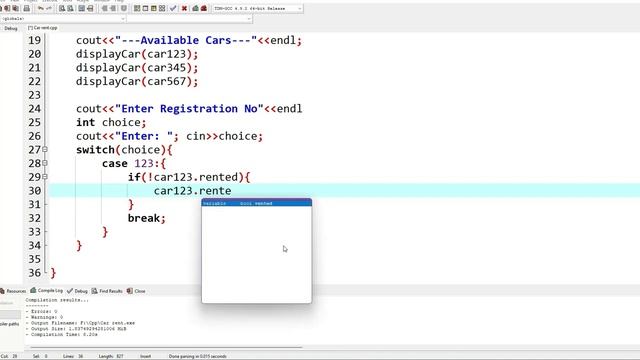This screenshot has width=640, height=360.
Task: Collapse the if block at line 29
Action: [45, 177]
